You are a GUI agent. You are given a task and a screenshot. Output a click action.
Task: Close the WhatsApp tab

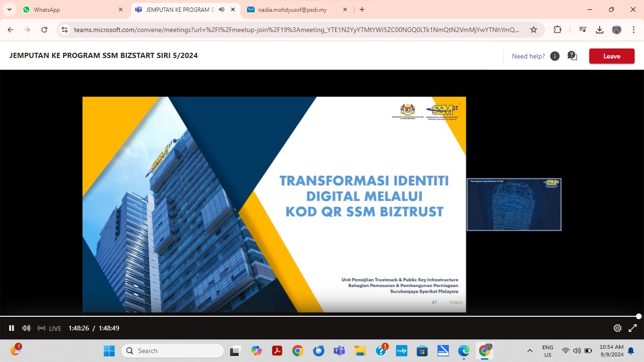click(121, 9)
